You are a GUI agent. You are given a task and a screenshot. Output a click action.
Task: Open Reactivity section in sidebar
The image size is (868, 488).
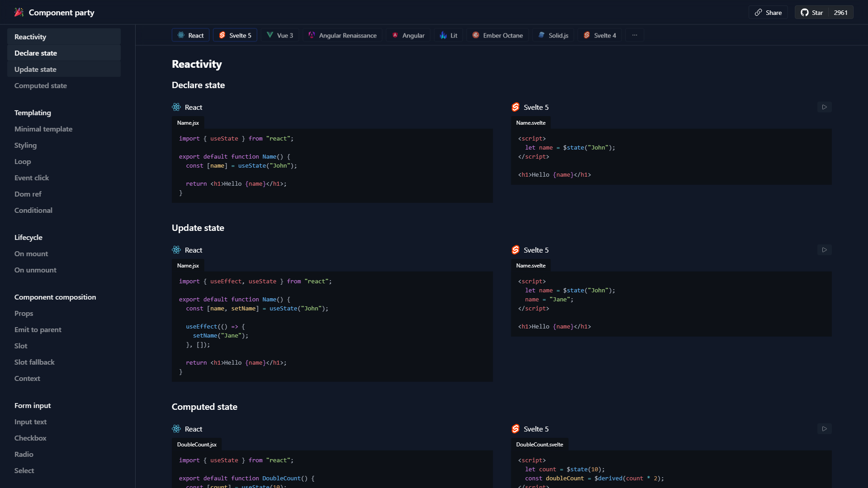point(64,37)
